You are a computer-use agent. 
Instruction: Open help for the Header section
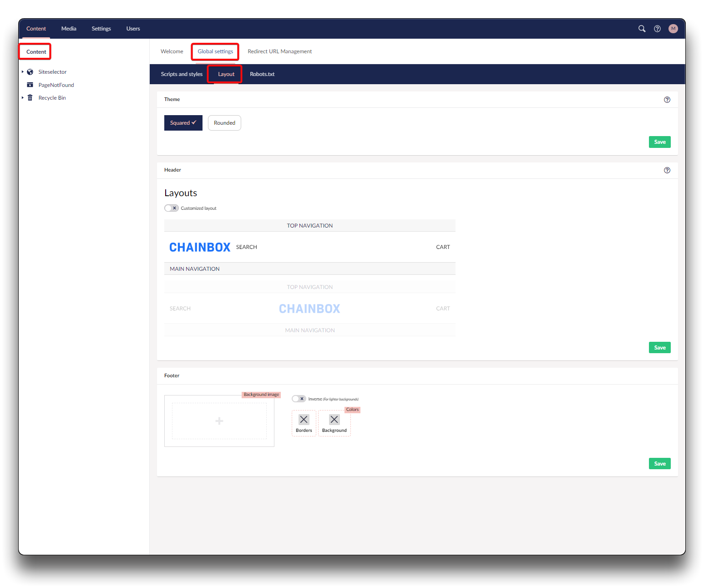click(667, 170)
